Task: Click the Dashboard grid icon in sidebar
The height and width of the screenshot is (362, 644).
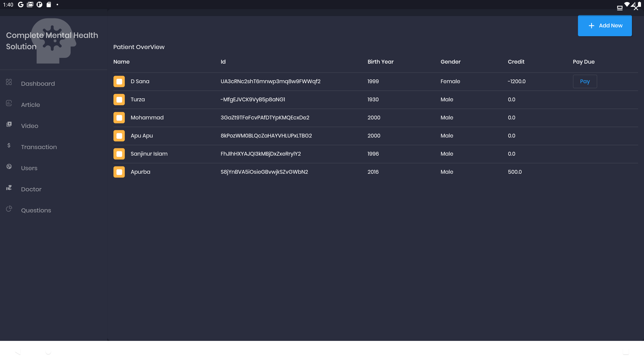Action: [x=9, y=82]
